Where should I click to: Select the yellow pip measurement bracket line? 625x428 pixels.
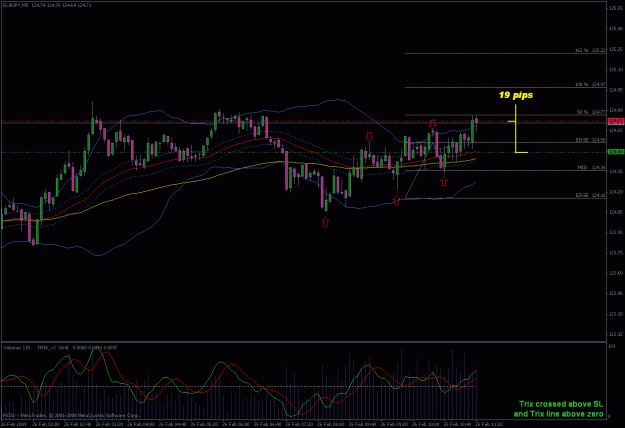coord(516,129)
